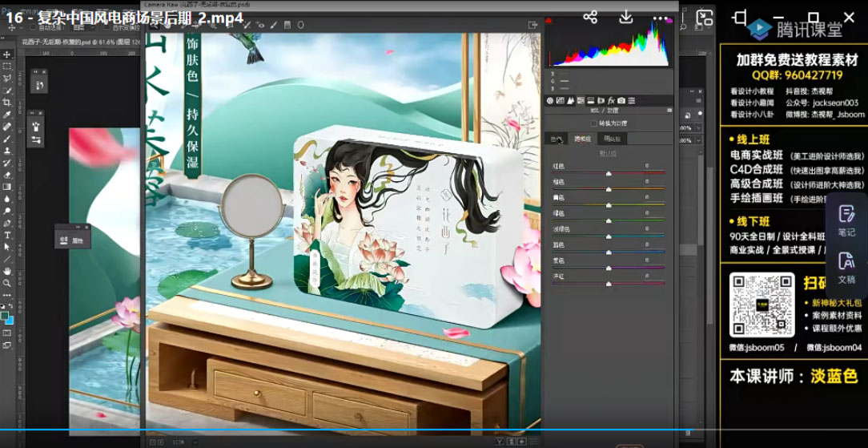Click the 橙色 slider handle
Viewport: 868px width, 448px height.
[609, 189]
